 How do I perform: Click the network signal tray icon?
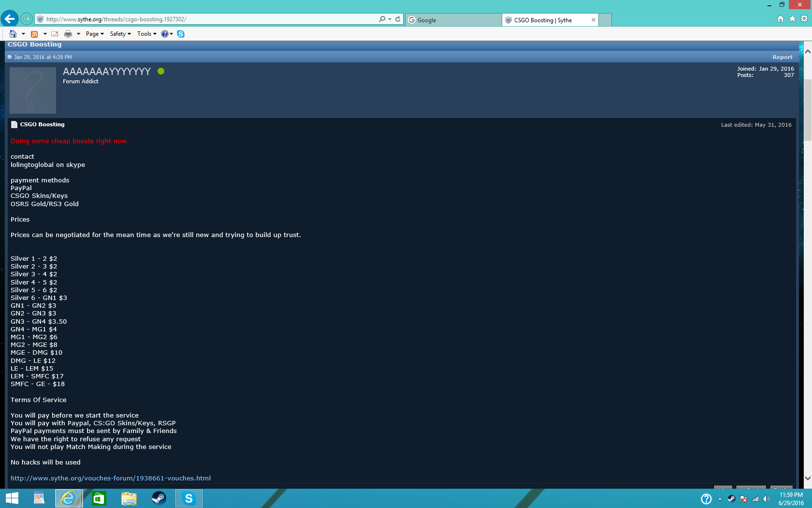click(755, 499)
